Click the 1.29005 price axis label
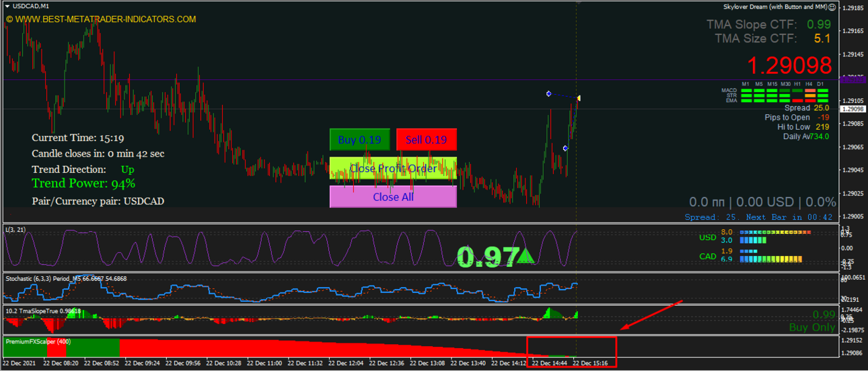 coord(853,217)
